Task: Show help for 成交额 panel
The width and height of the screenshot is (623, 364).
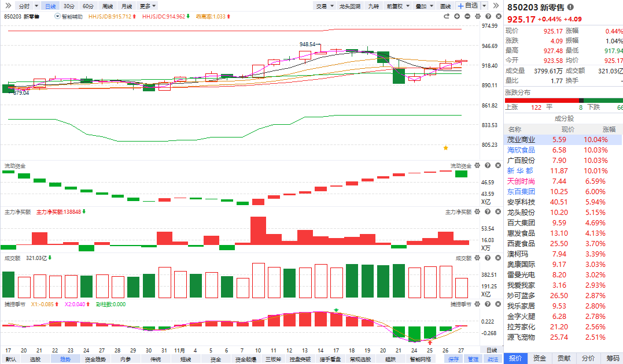Action: point(488,258)
